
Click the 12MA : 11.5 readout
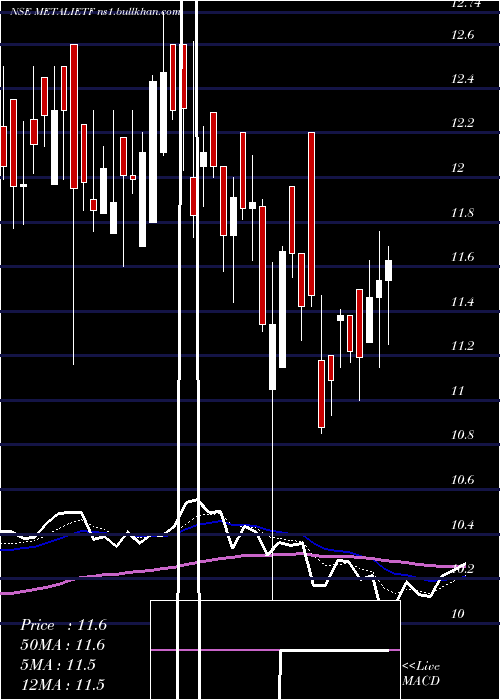tap(62, 684)
